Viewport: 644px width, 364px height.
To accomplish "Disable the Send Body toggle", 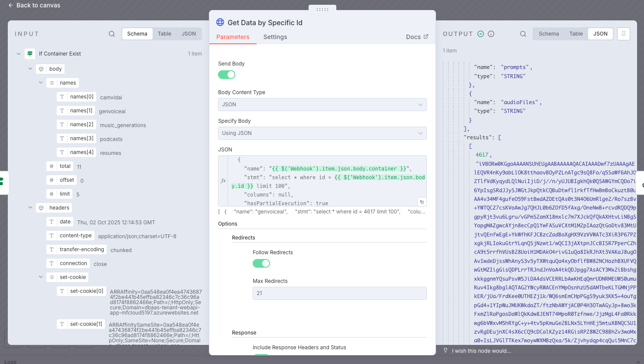I will [227, 75].
